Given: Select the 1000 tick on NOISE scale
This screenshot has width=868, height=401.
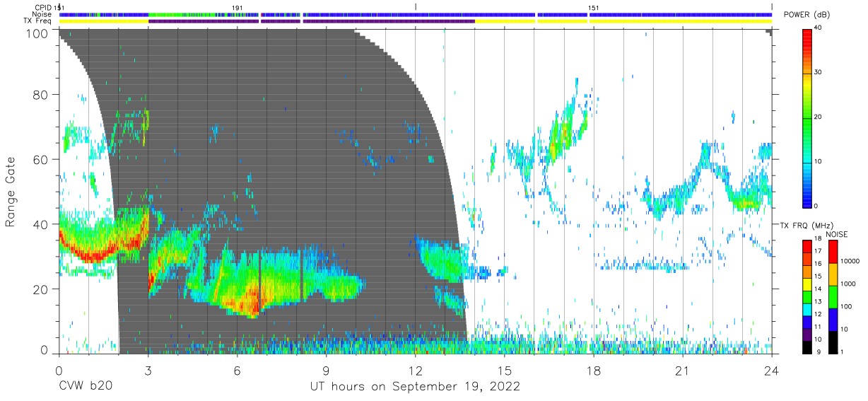Looking at the screenshot, I should click(x=848, y=284).
